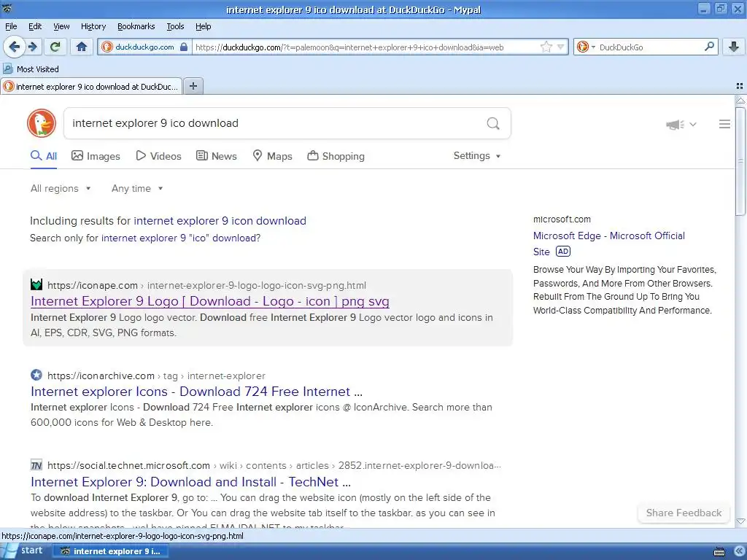Click the iconarchive.com result URL
The width and height of the screenshot is (747, 560).
click(156, 376)
